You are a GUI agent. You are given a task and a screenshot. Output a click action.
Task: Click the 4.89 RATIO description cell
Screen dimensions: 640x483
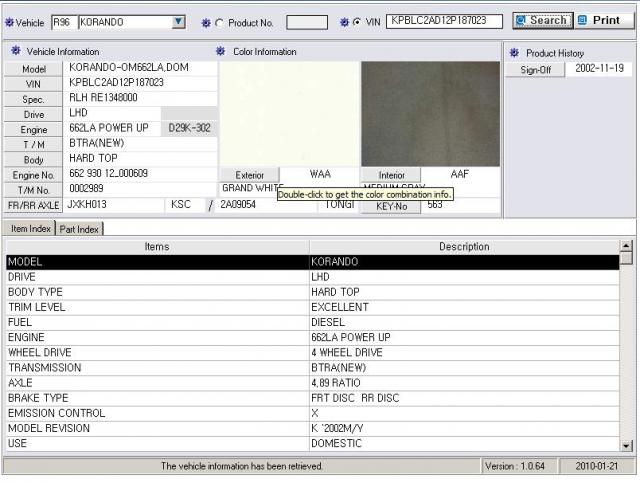click(x=464, y=383)
